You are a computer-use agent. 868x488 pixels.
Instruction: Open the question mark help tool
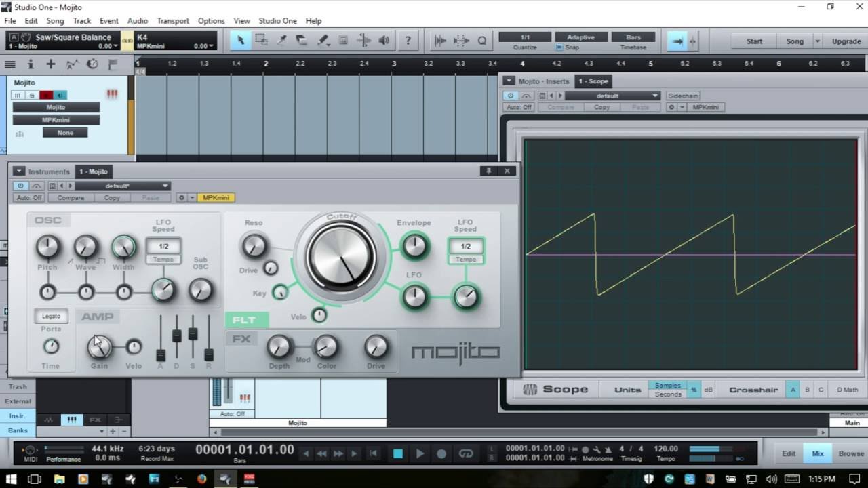[x=408, y=41]
